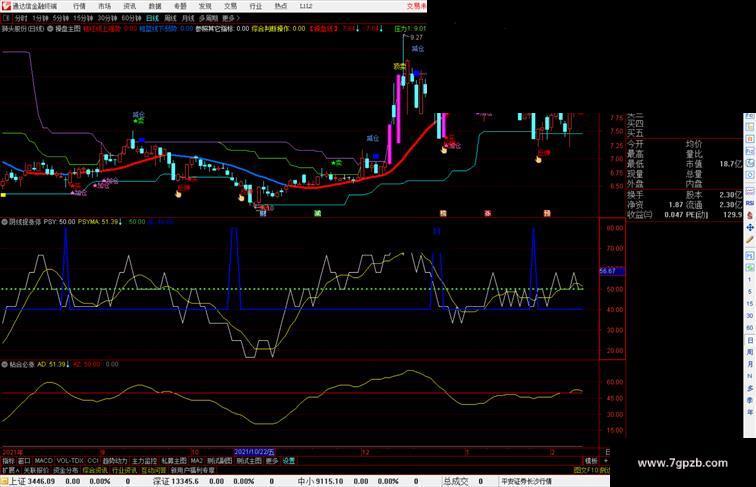Switch to 5分钟 period
Screen dimensions: 756x487
tap(60, 18)
